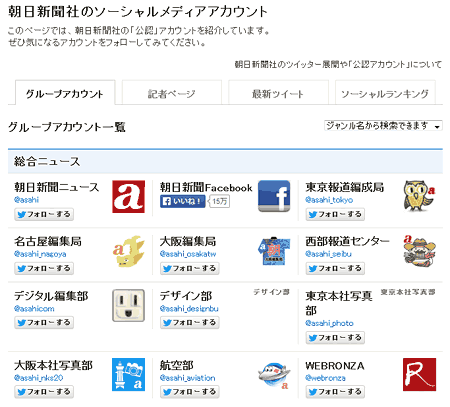The height and width of the screenshot is (407, 450).
Task: Open the @asahi_nagoya handle link
Action: pos(40,254)
